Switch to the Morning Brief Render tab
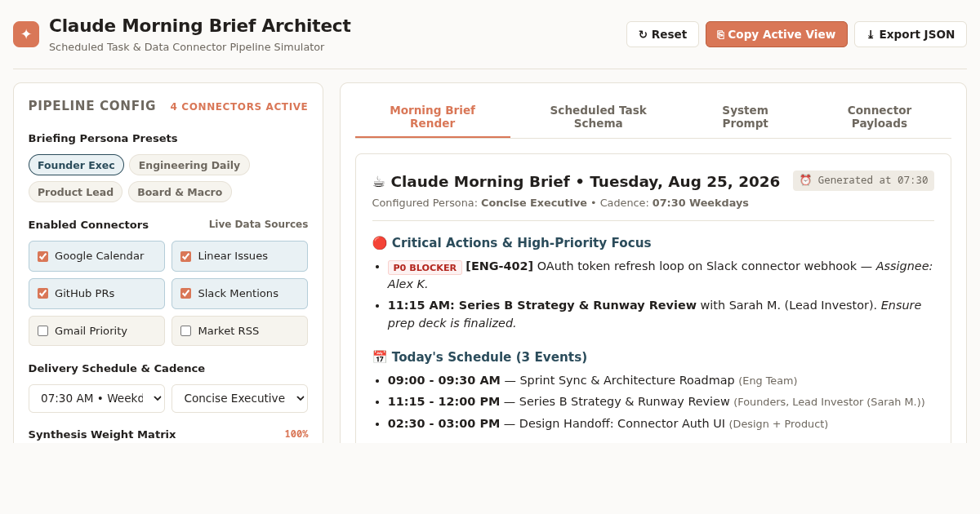The image size is (980, 514). 433,117
